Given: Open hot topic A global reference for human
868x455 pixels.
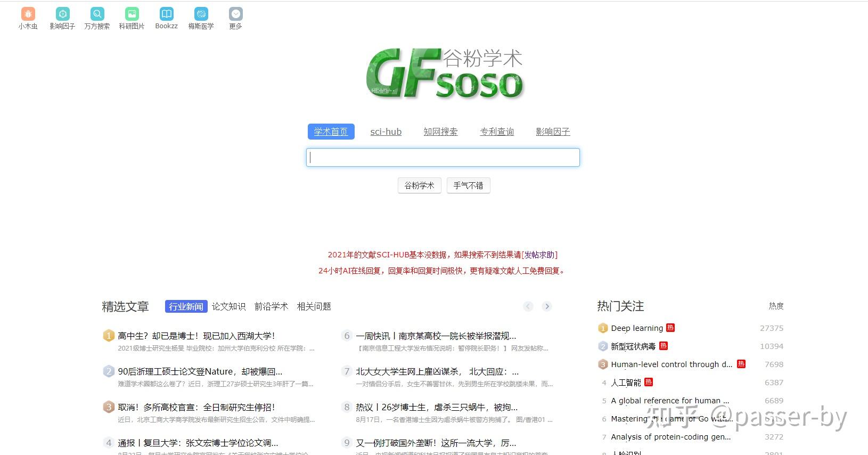Looking at the screenshot, I should coord(670,401).
